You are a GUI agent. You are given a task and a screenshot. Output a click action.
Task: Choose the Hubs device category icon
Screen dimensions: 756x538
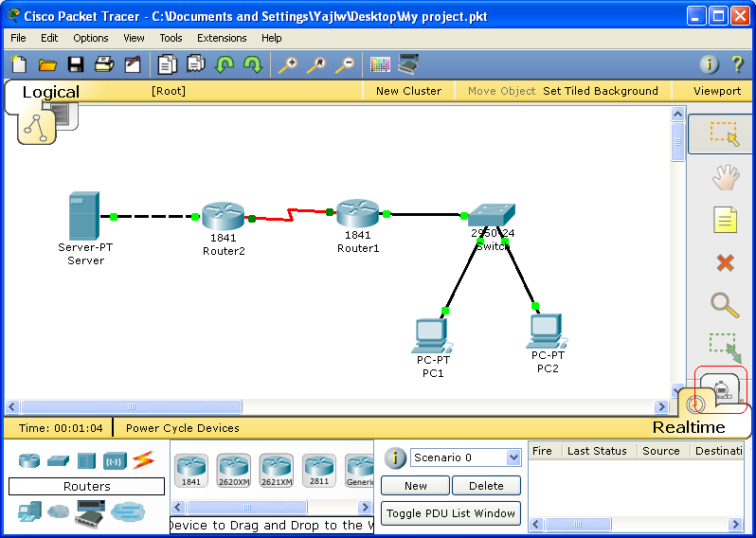coord(87,461)
